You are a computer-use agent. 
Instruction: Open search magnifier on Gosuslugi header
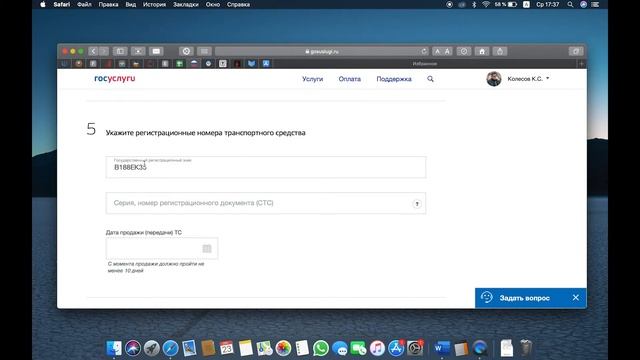tap(430, 79)
